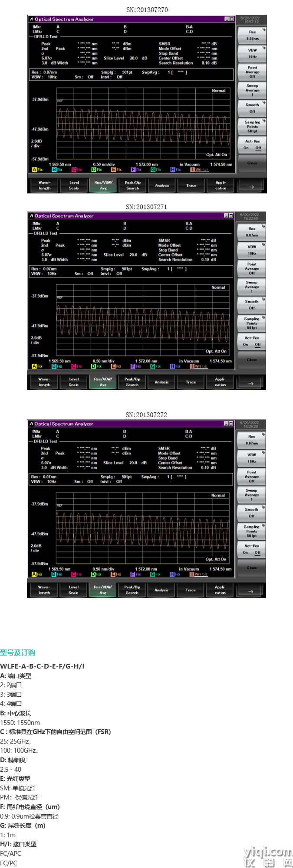Viewport: 293px width, 868px height.
Task: Select trace E Fix in SN:201307271 analyzer
Action: [116, 366]
